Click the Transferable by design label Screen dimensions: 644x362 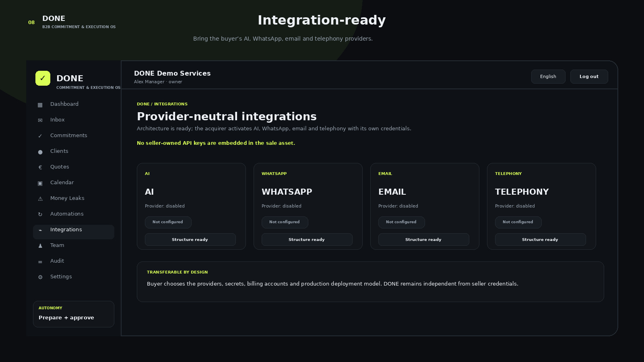[178, 272]
